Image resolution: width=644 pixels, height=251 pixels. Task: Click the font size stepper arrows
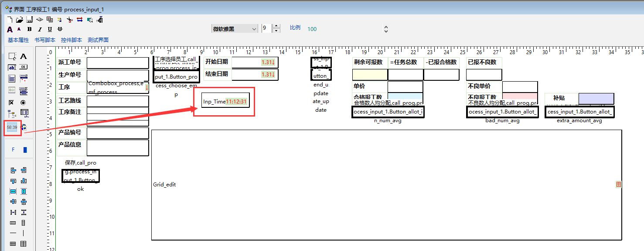click(x=276, y=29)
